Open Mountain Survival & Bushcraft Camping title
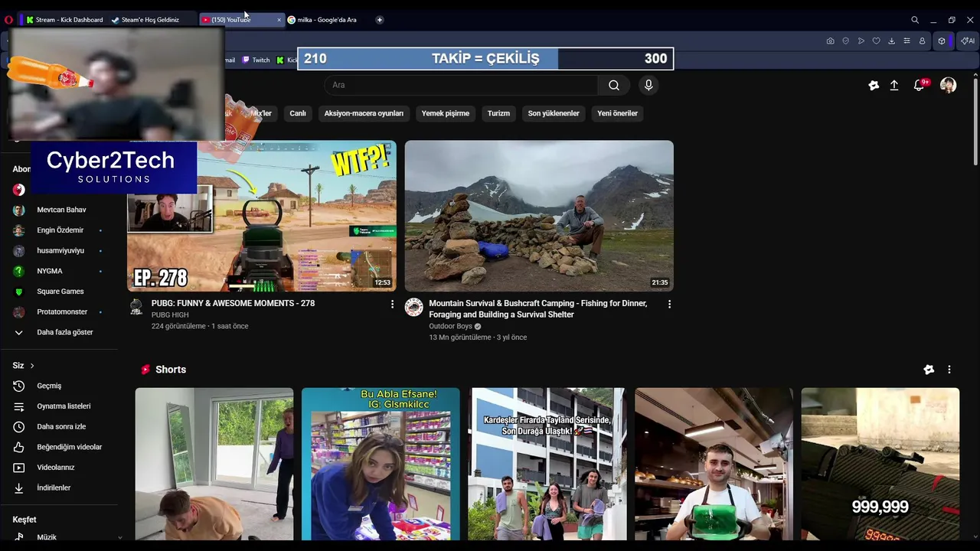 click(x=537, y=308)
